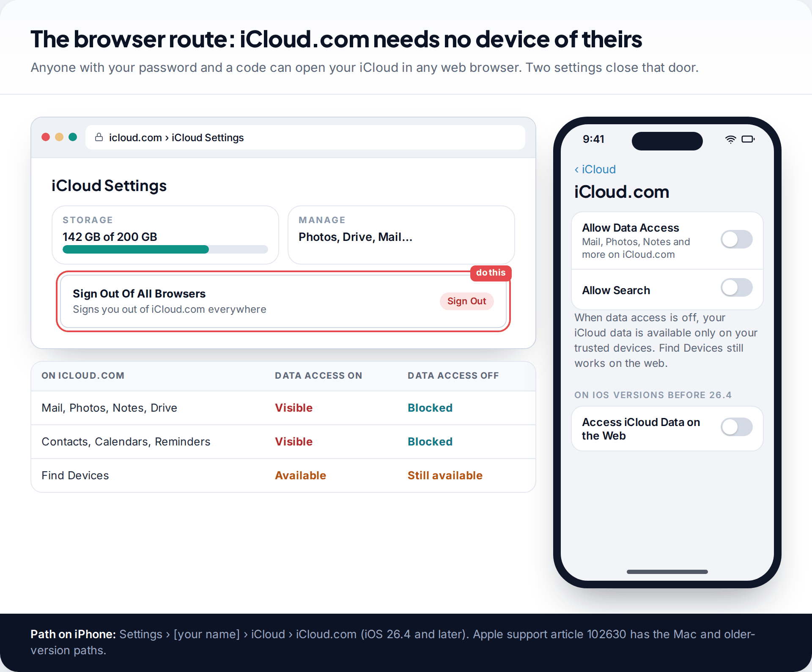Screen dimensions: 812x672
Task: Select the Mail, Photos, Notes, Drive row
Action: point(283,408)
